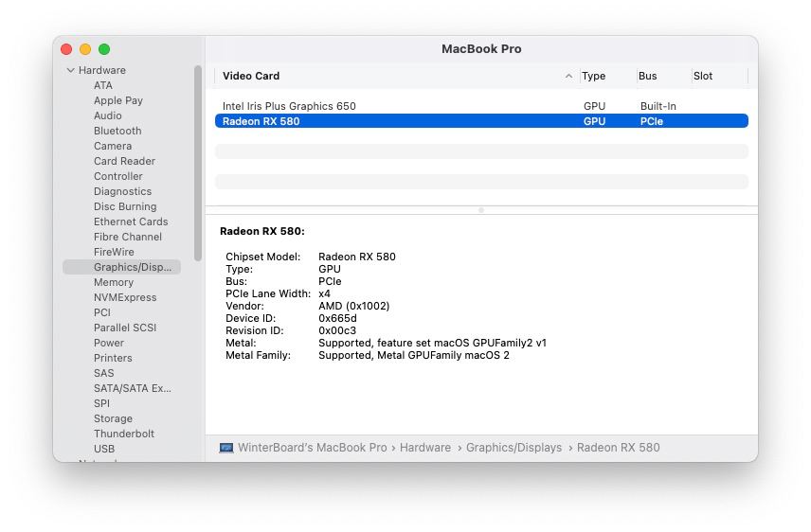This screenshot has height=532, width=811.
Task: Open Apple Pay hardware info
Action: (x=117, y=100)
